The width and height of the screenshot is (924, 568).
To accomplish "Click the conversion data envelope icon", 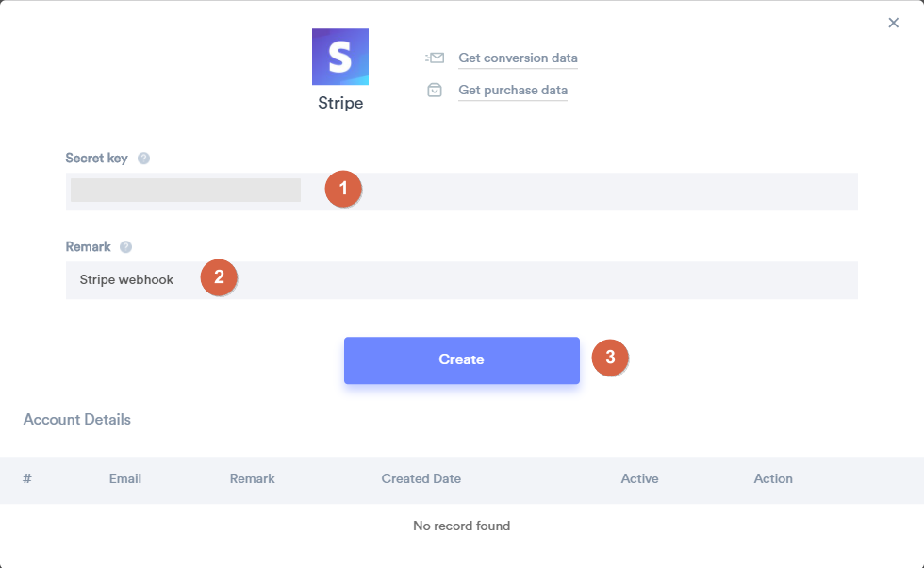I will pos(435,58).
